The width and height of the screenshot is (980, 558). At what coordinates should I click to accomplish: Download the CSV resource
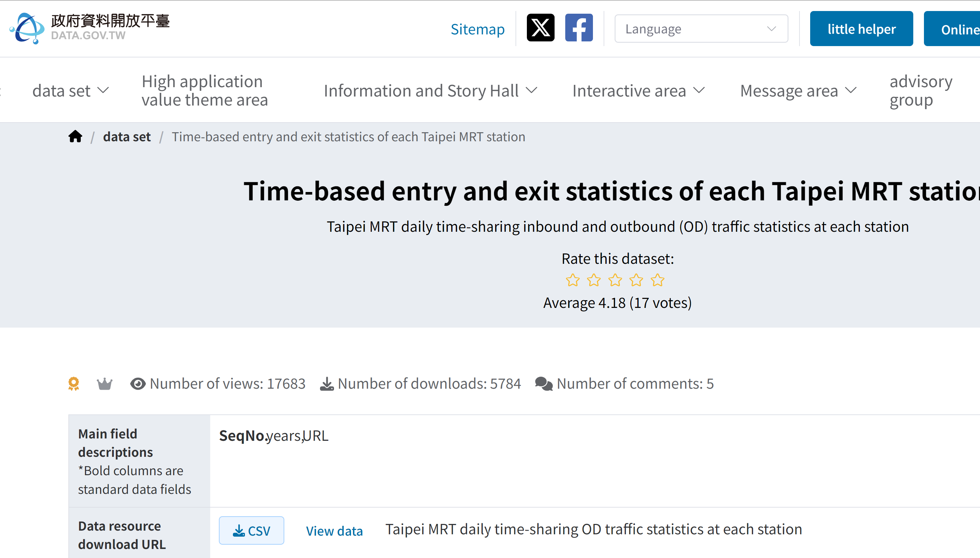click(251, 530)
